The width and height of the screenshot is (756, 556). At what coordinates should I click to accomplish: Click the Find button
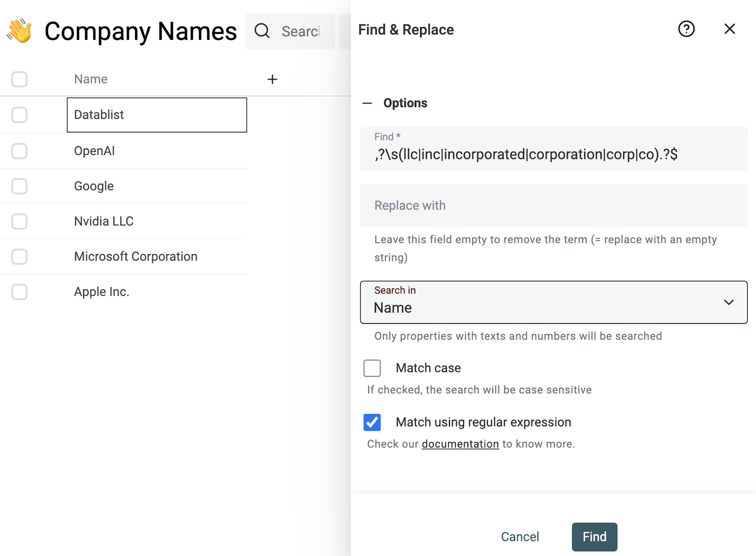click(594, 537)
